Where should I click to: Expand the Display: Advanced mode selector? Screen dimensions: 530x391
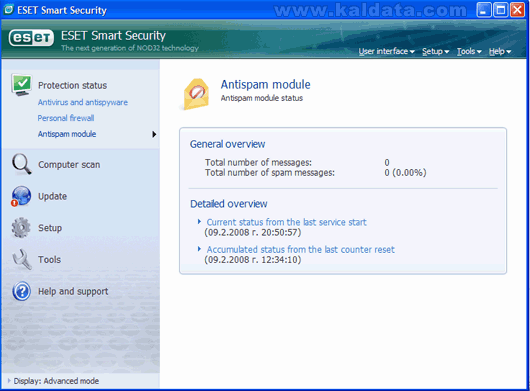click(x=53, y=381)
